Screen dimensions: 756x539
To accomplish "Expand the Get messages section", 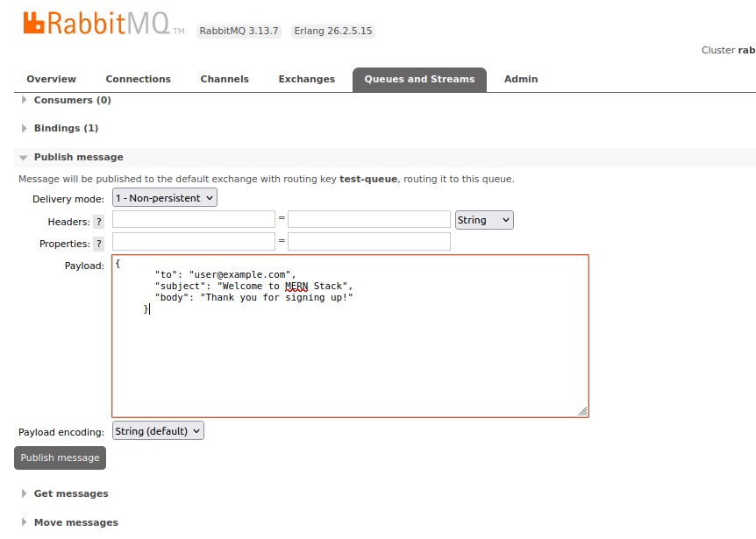I will click(x=70, y=493).
